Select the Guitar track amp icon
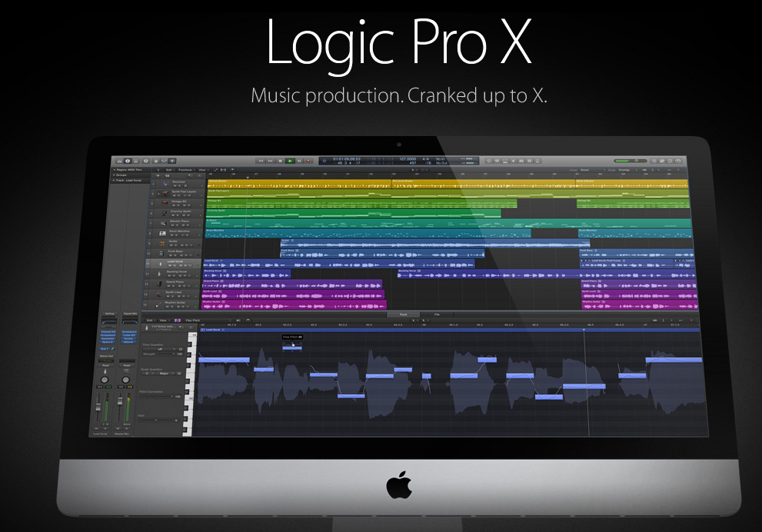 [161, 244]
